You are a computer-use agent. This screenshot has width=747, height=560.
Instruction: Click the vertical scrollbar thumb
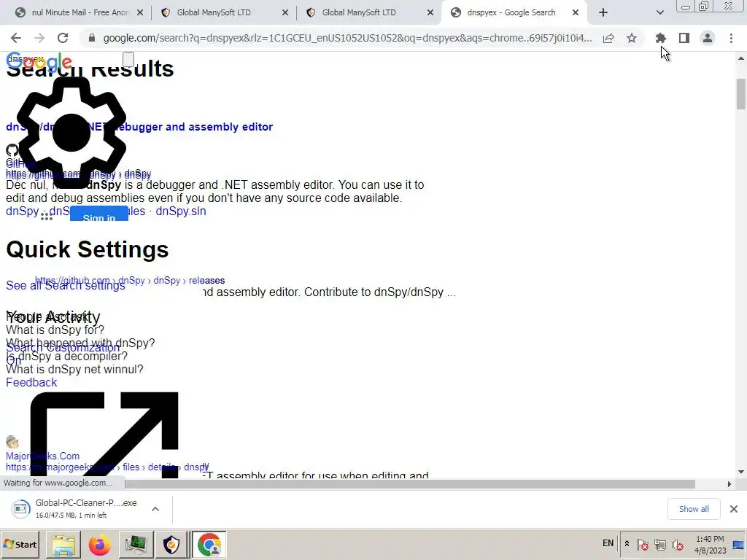tap(741, 94)
